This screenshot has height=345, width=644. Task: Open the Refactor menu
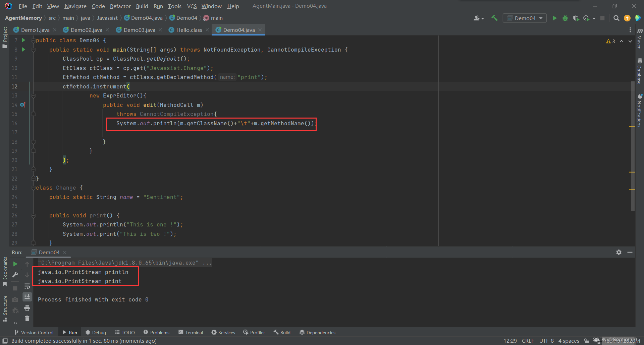pyautogui.click(x=120, y=6)
